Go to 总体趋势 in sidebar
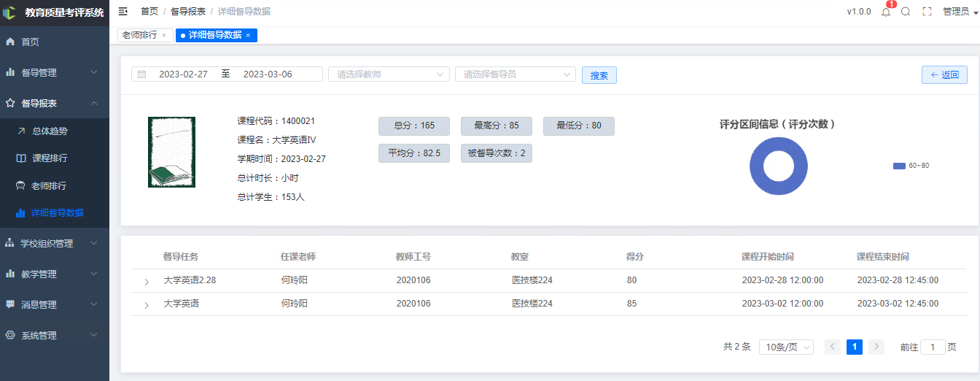 55,131
